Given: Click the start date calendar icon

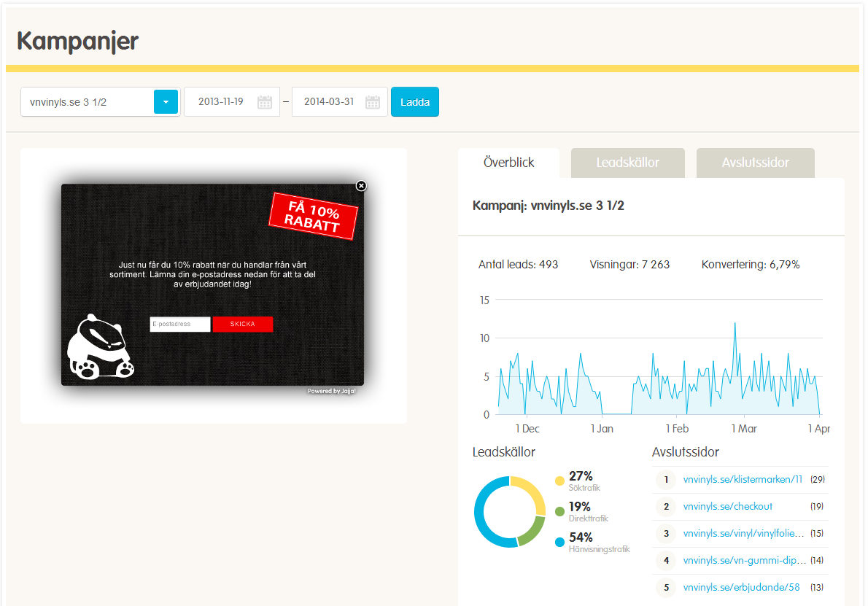Looking at the screenshot, I should pos(265,102).
